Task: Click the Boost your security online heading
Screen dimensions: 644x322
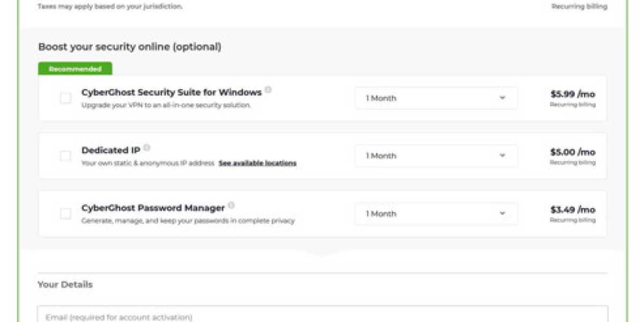Action: [x=129, y=47]
